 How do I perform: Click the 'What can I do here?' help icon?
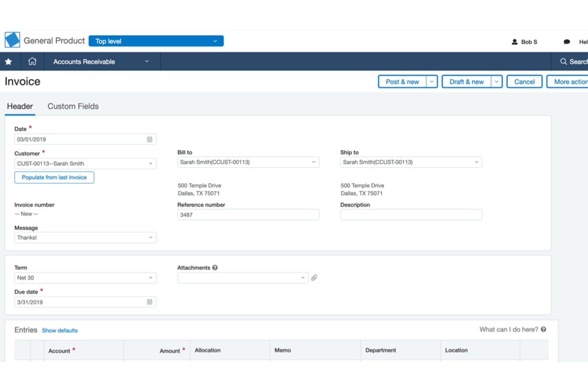click(544, 329)
